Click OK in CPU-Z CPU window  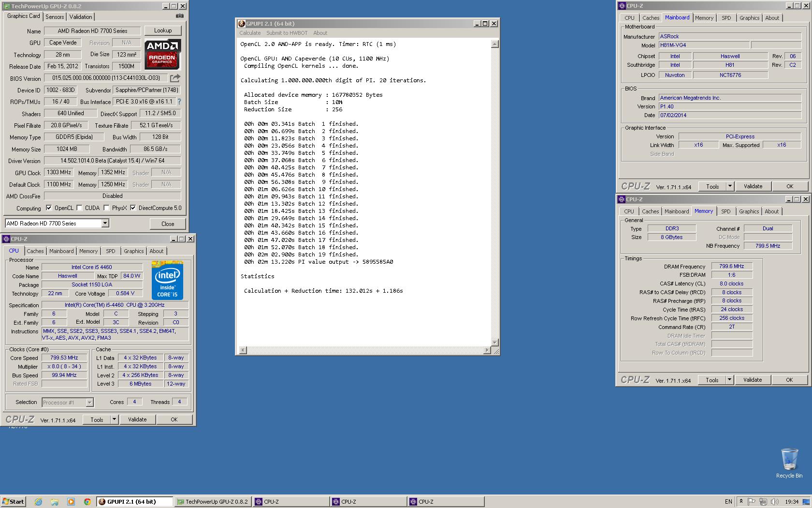pos(174,419)
